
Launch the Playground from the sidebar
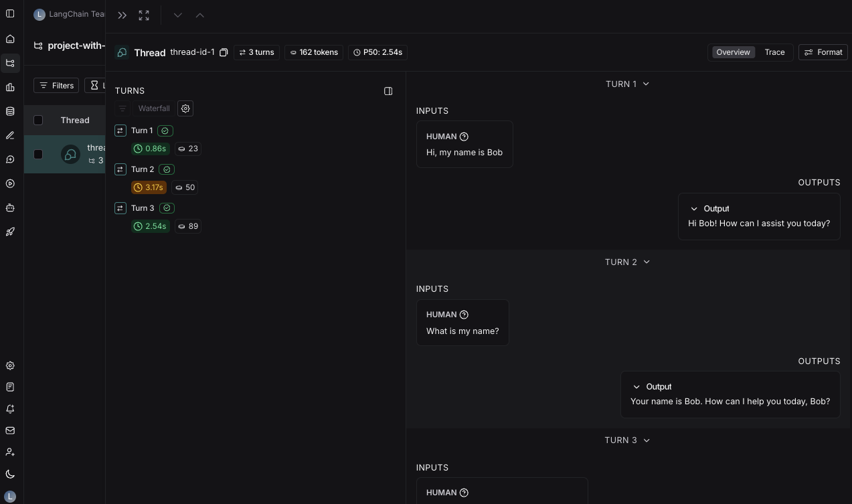point(10,183)
